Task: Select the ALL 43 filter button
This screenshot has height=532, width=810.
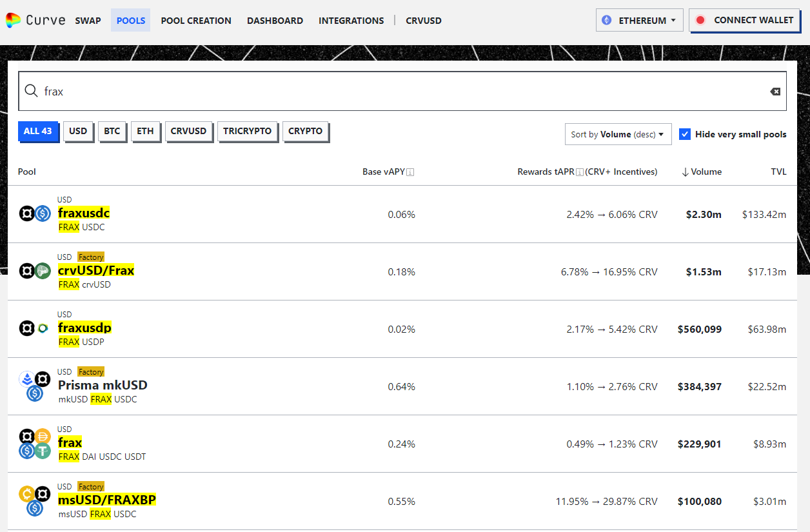Action: pyautogui.click(x=37, y=131)
